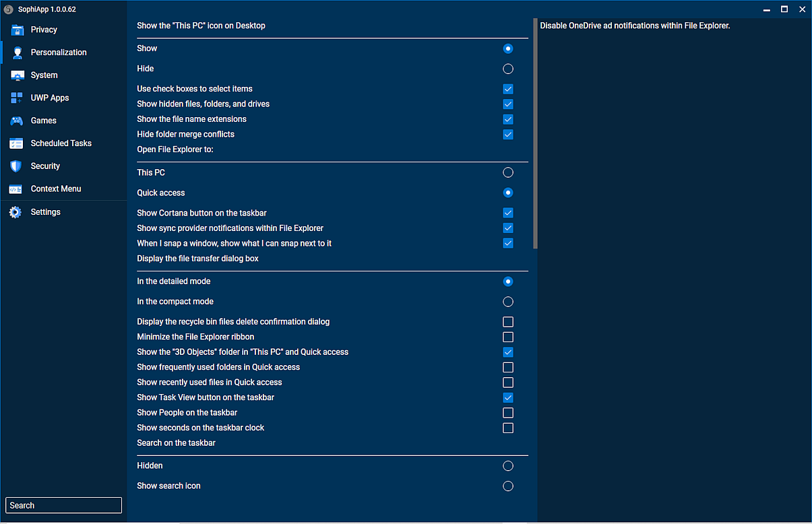Screen dimensions: 812x524
Task: Click the System monitor icon
Action: pyautogui.click(x=17, y=75)
